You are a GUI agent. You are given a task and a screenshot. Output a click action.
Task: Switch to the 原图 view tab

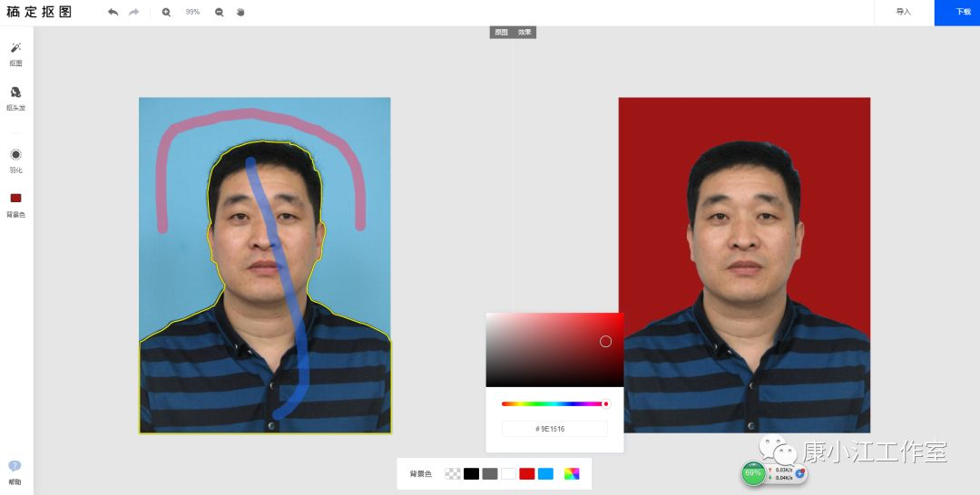click(x=501, y=32)
